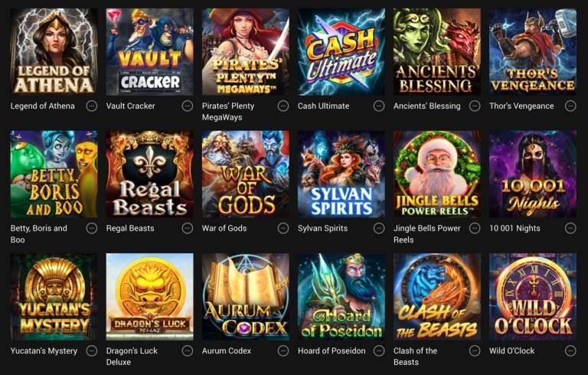Open options menu for Cash Ultimate
The width and height of the screenshot is (588, 375).
[379, 106]
